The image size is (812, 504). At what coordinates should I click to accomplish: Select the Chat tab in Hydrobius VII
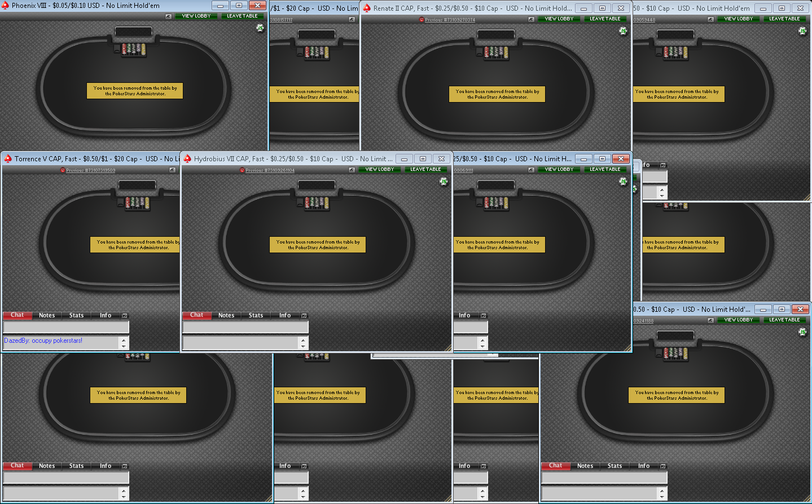coord(197,315)
